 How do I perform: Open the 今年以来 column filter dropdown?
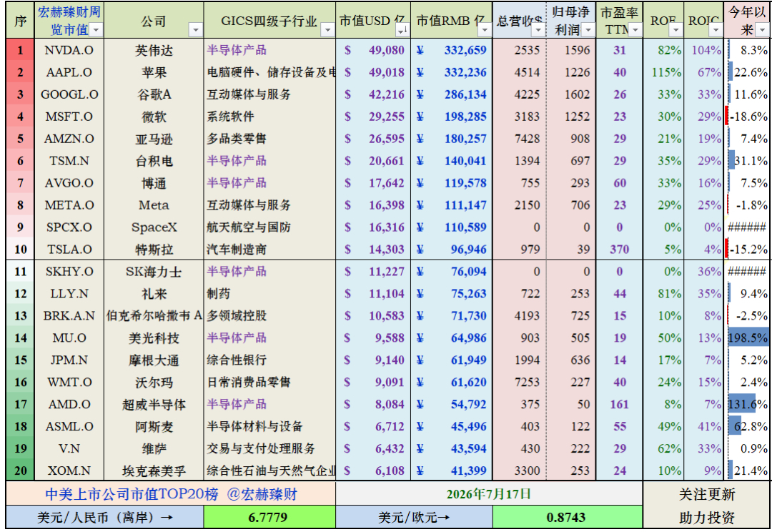point(762,30)
